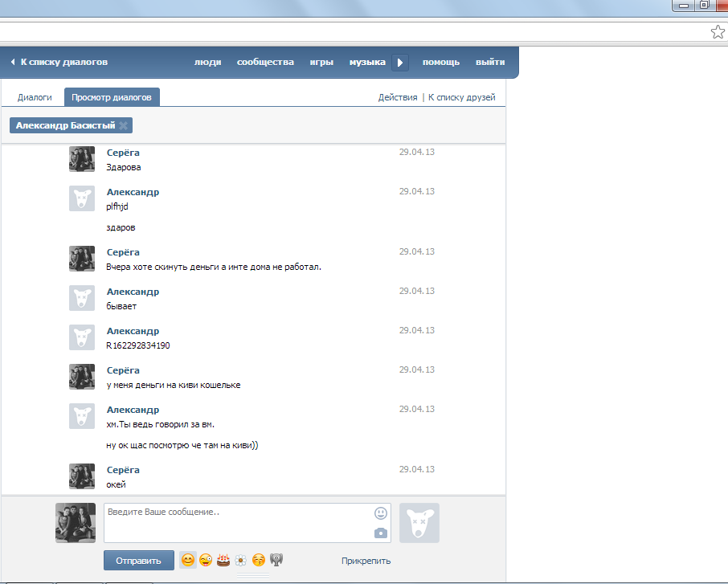Remove the Александр Басистый dialog tab
The width and height of the screenshot is (728, 584).
(x=124, y=125)
